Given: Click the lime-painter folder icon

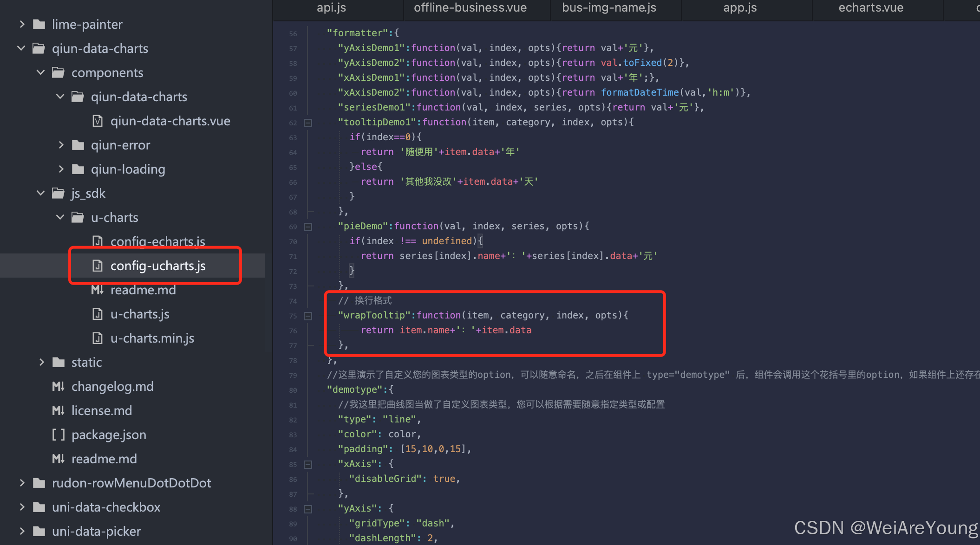Looking at the screenshot, I should 39,25.
